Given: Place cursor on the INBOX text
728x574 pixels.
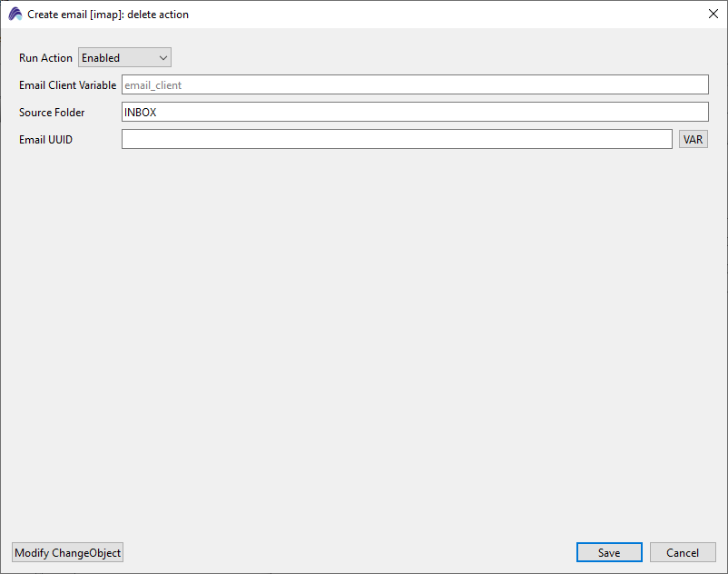Looking at the screenshot, I should click(141, 112).
